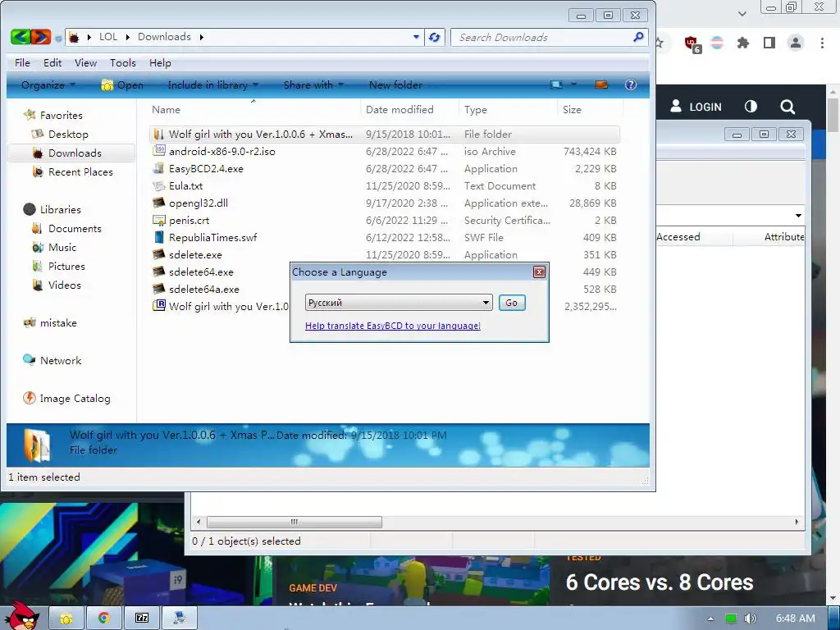
Task: Select the RepubliaTimes.swf file icon
Action: pos(159,237)
